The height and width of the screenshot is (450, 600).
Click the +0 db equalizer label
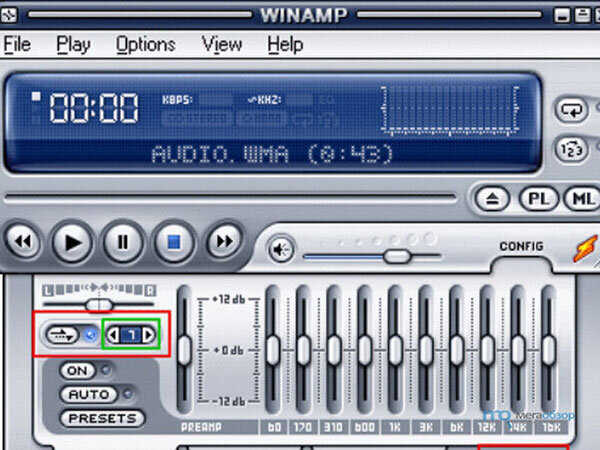click(x=228, y=350)
